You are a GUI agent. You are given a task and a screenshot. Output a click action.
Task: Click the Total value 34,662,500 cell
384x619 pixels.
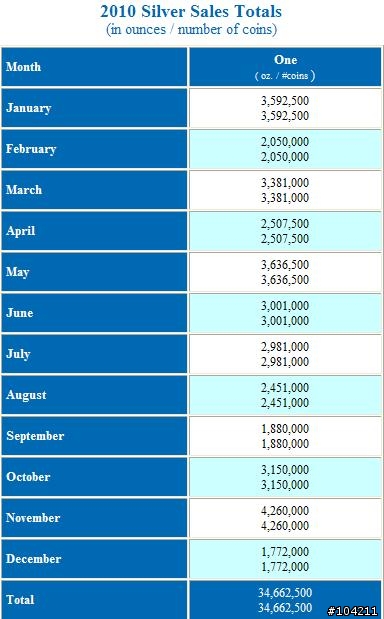(285, 600)
